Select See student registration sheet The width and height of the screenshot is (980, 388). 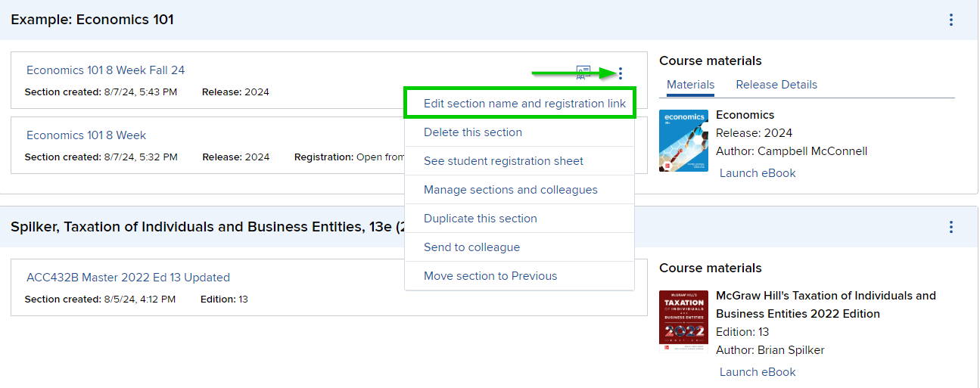(503, 161)
